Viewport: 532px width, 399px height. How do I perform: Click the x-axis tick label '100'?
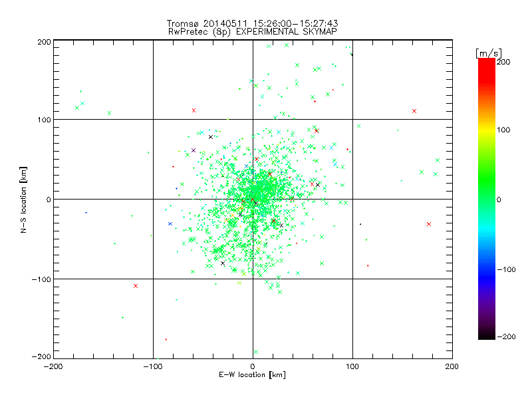[352, 366]
